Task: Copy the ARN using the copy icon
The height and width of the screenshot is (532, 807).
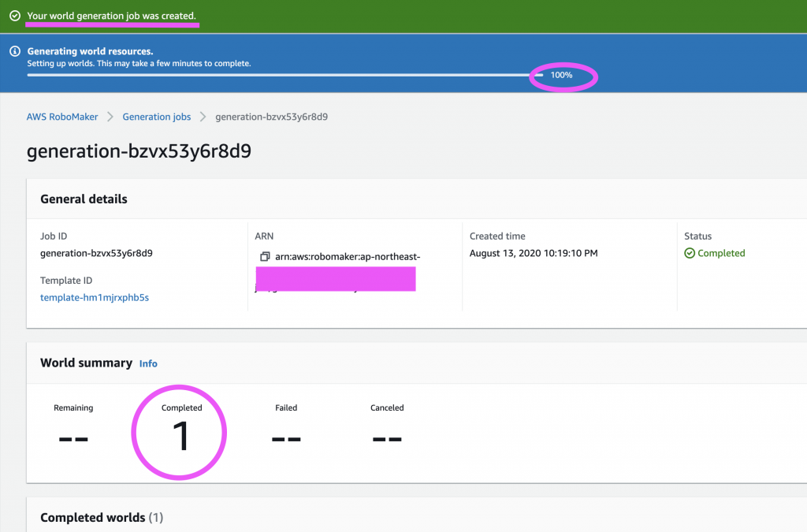Action: pos(265,256)
